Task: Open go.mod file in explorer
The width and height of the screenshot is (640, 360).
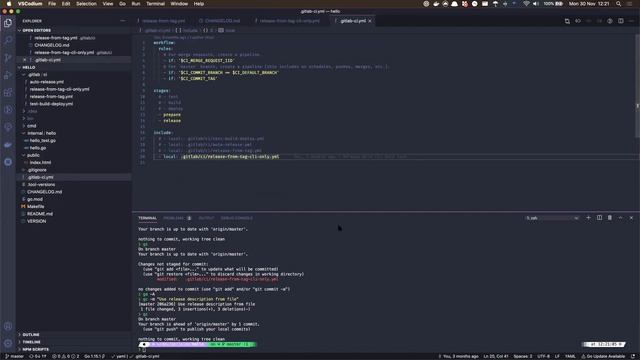Action: 35,199
